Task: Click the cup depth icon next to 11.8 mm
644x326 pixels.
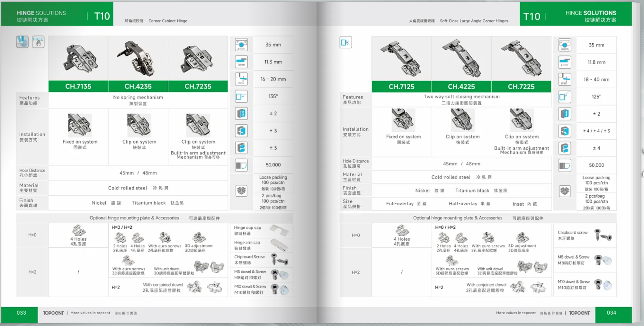Action: pos(564,62)
